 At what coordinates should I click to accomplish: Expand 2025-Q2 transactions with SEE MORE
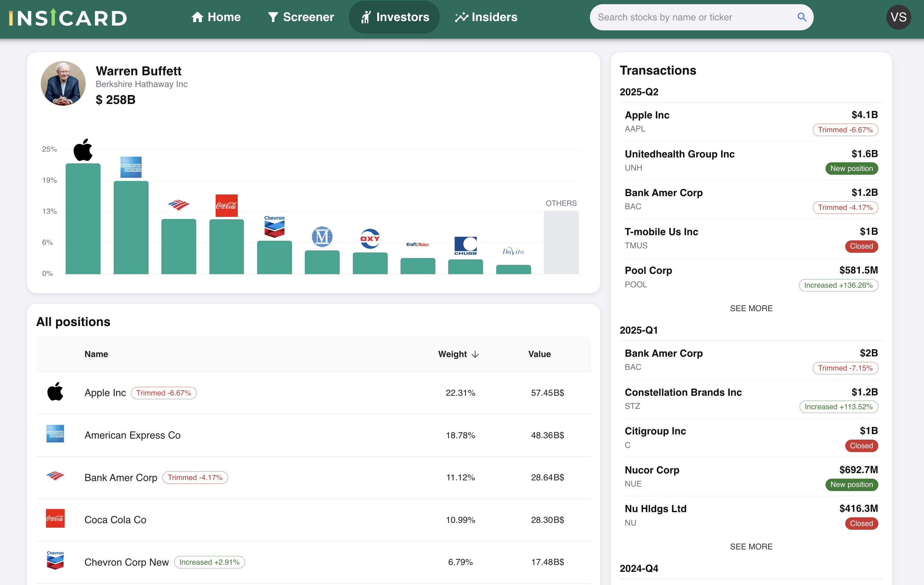[x=751, y=308]
